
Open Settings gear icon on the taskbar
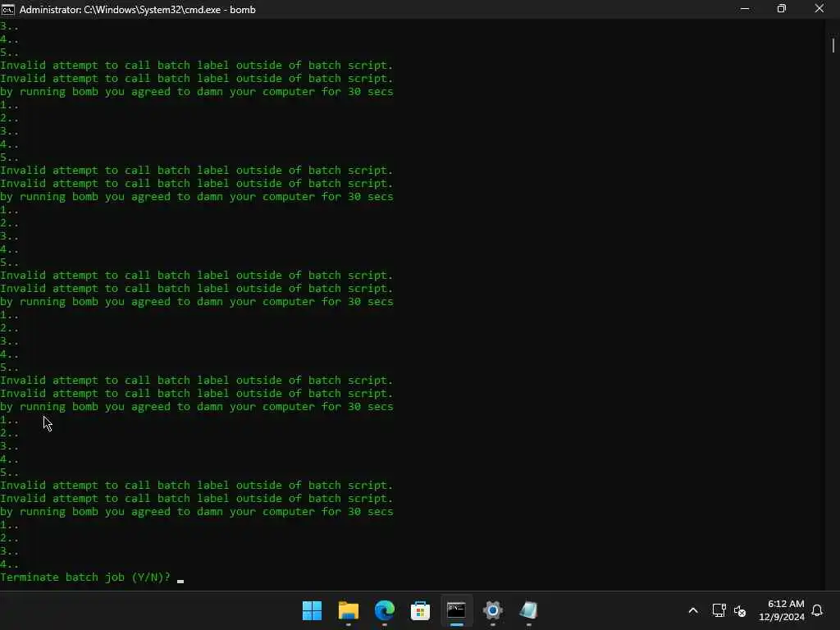[x=492, y=610]
